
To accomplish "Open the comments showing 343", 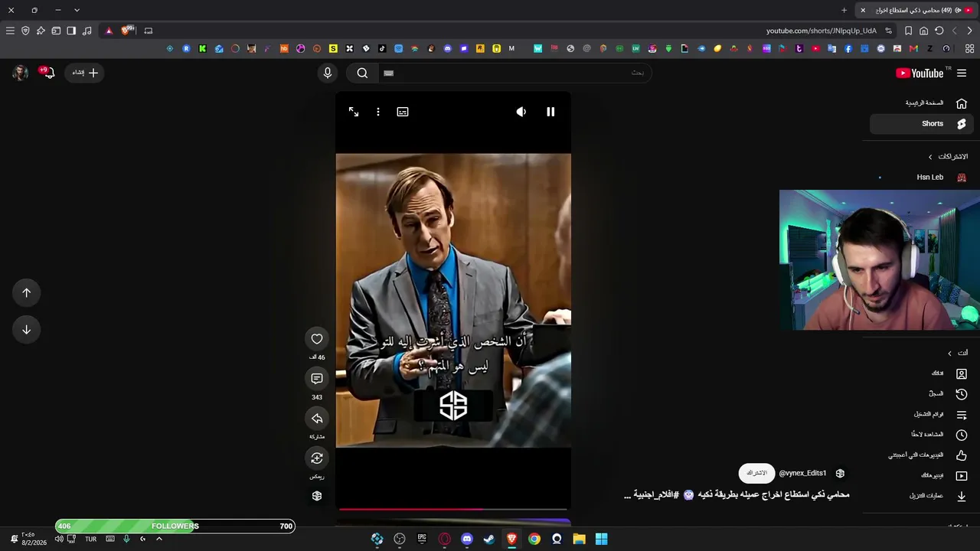I will pos(317,379).
